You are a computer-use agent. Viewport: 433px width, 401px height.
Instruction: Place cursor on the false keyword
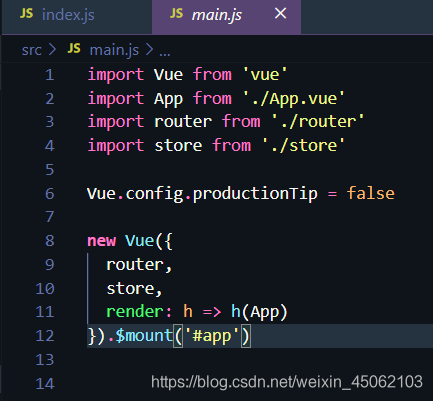coord(371,193)
